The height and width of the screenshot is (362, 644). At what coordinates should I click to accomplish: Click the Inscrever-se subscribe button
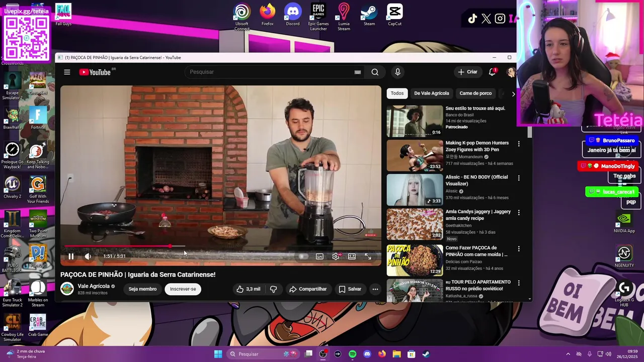coord(183,289)
